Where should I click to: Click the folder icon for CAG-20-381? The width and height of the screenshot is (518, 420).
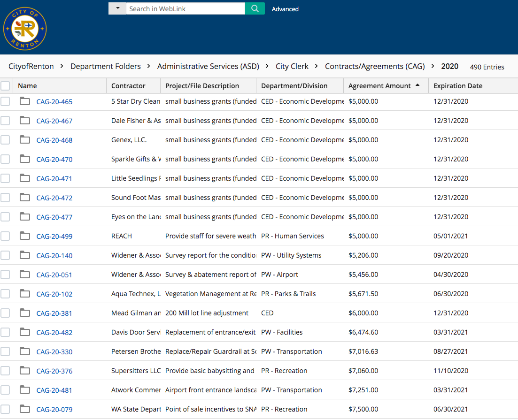tap(25, 313)
